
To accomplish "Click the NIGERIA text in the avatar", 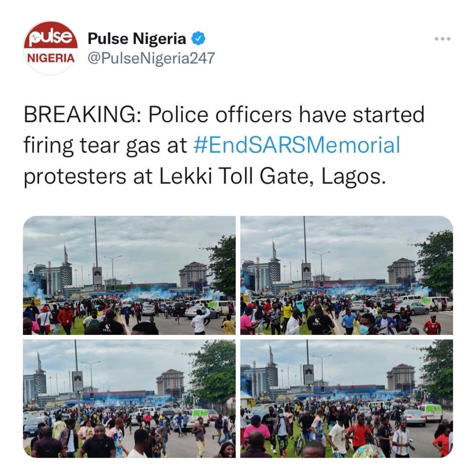I will pyautogui.click(x=51, y=58).
